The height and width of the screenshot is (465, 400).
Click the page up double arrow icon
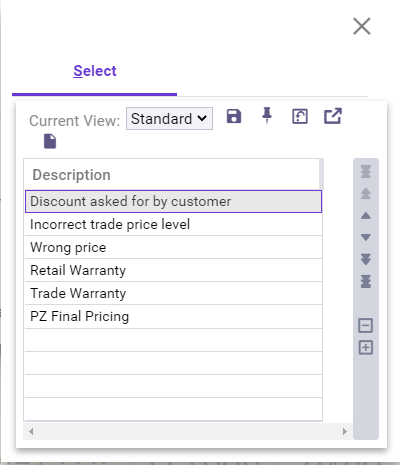pyautogui.click(x=366, y=193)
